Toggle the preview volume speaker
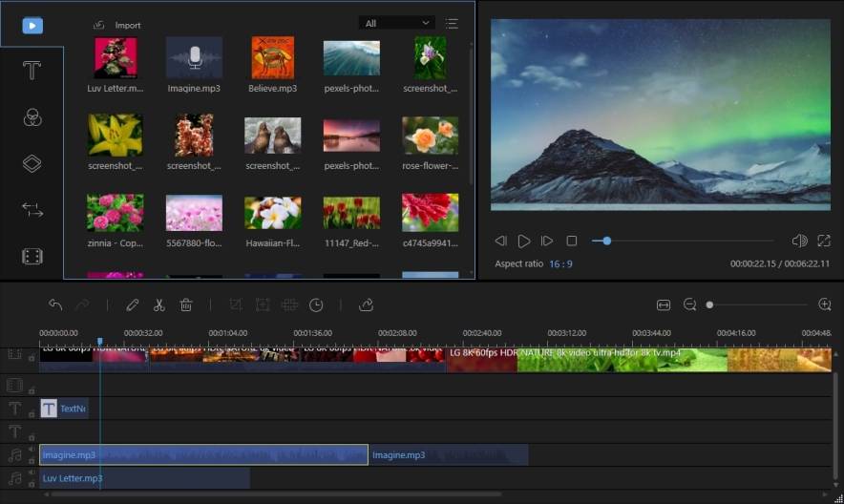 click(x=799, y=241)
